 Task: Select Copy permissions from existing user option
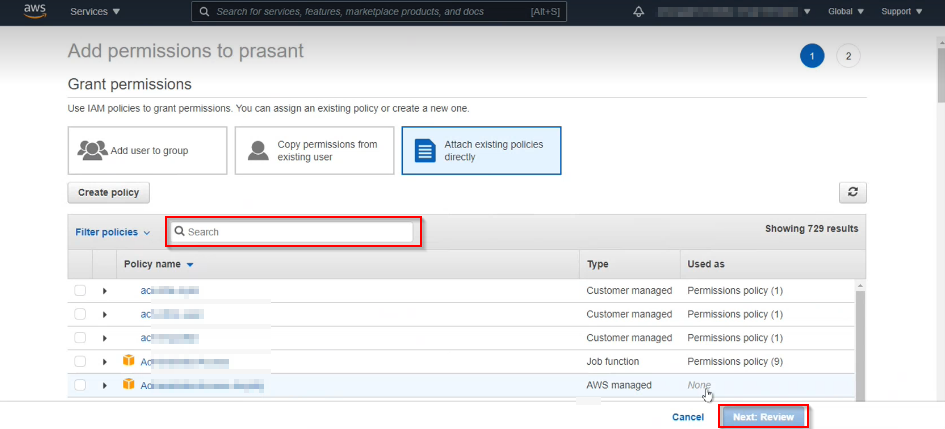point(314,150)
